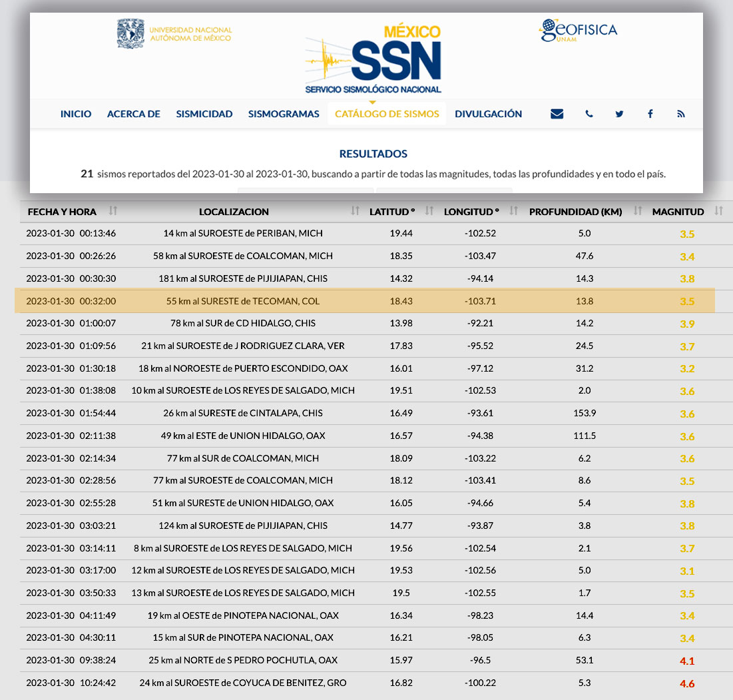The height and width of the screenshot is (700, 733).
Task: Click the 111.5 depth value
Action: [585, 436]
